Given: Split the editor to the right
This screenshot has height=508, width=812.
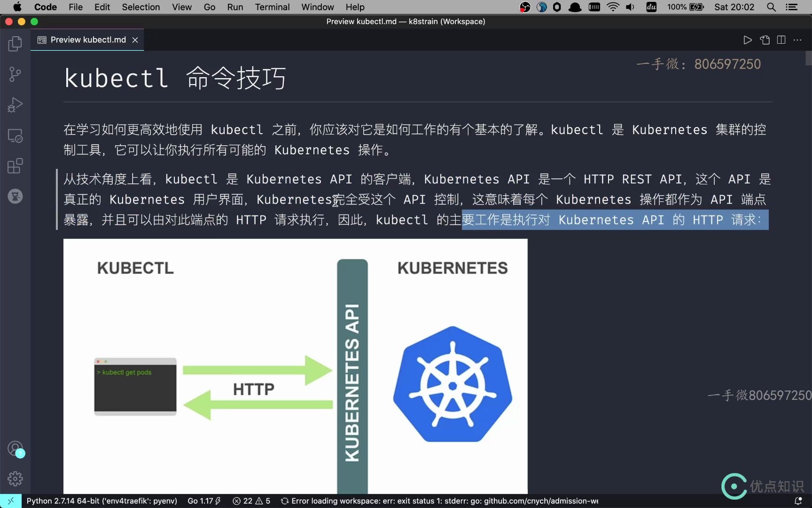Looking at the screenshot, I should click(781, 40).
